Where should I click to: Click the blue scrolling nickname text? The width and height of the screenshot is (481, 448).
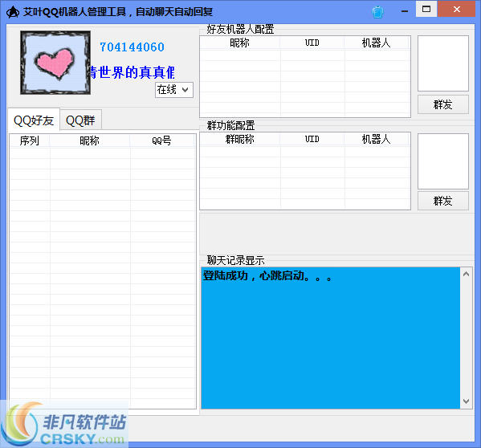coord(132,72)
